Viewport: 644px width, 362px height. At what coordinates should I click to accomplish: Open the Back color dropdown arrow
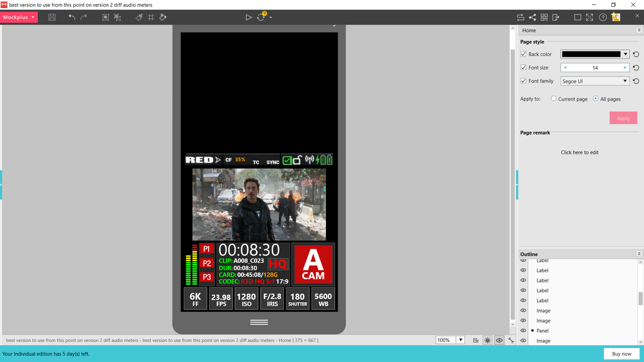(625, 54)
